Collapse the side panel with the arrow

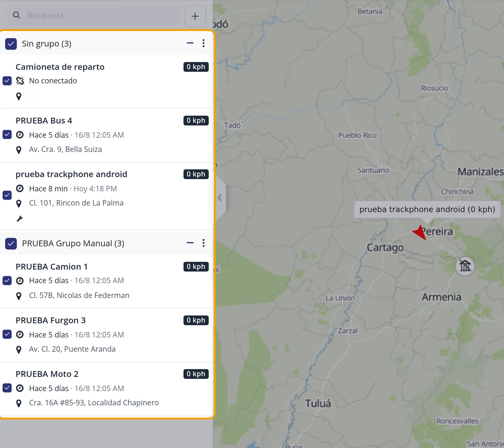220,197
